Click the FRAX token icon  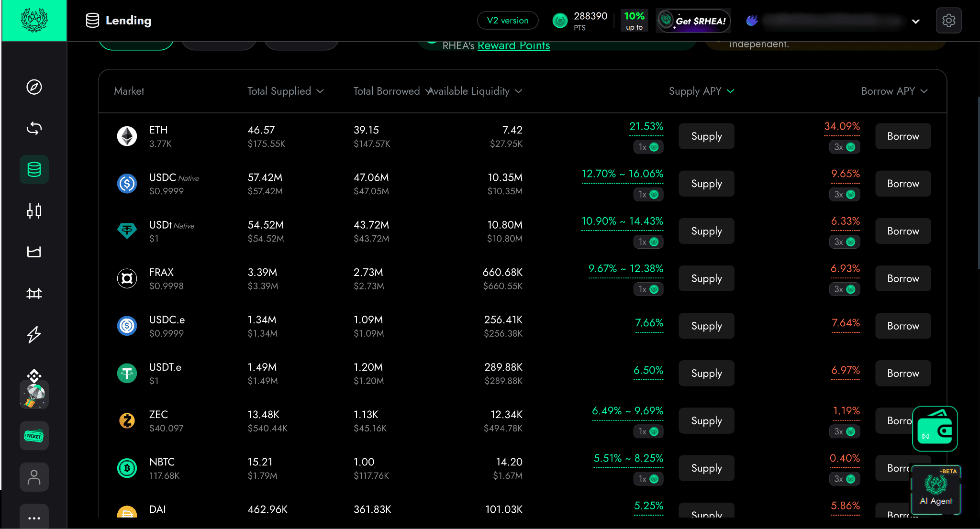127,278
